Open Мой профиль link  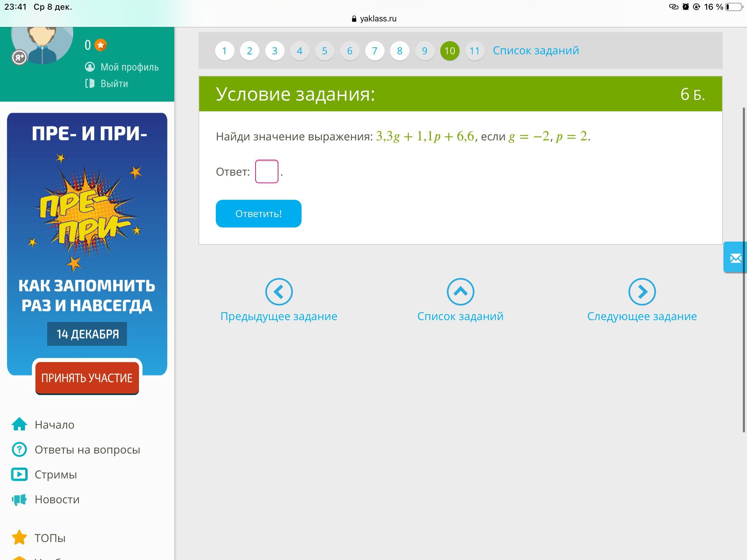[x=129, y=67]
